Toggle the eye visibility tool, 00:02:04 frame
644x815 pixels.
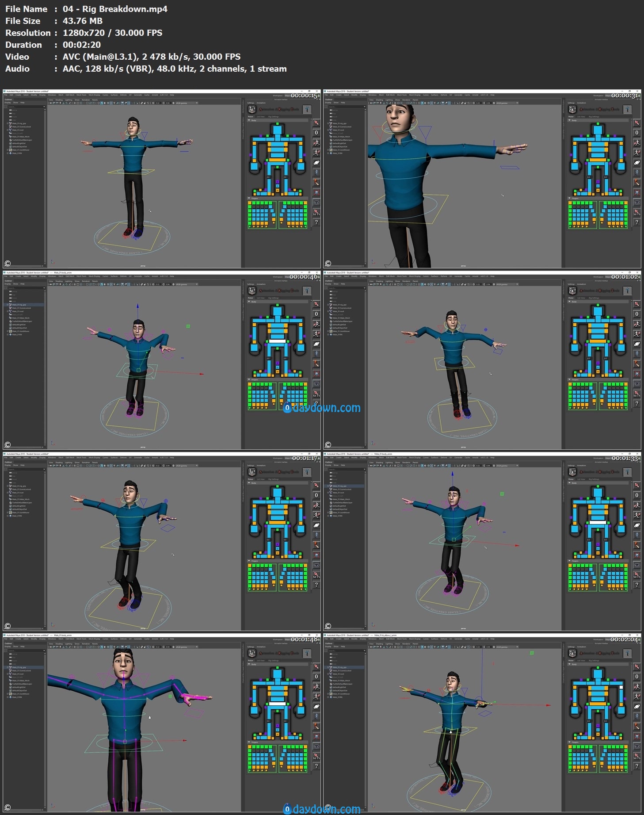[637, 746]
